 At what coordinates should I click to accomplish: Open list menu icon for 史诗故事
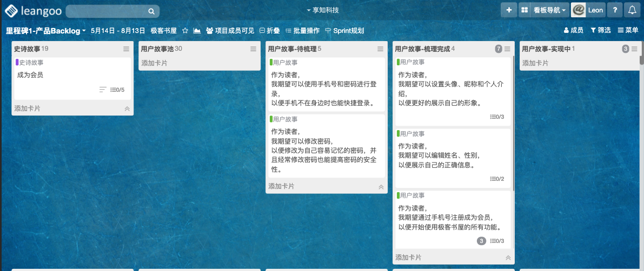tap(126, 49)
